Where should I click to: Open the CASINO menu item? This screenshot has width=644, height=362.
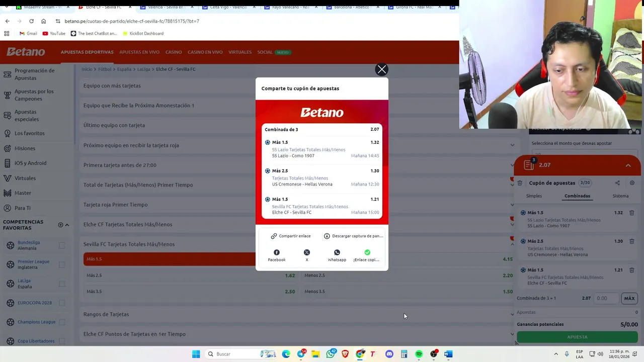tap(174, 52)
